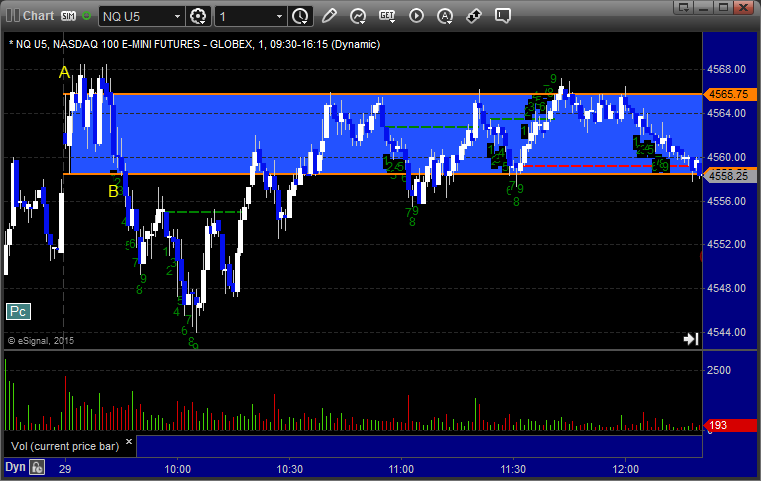
Task: Click the Dyn time mode label
Action: pos(15,467)
